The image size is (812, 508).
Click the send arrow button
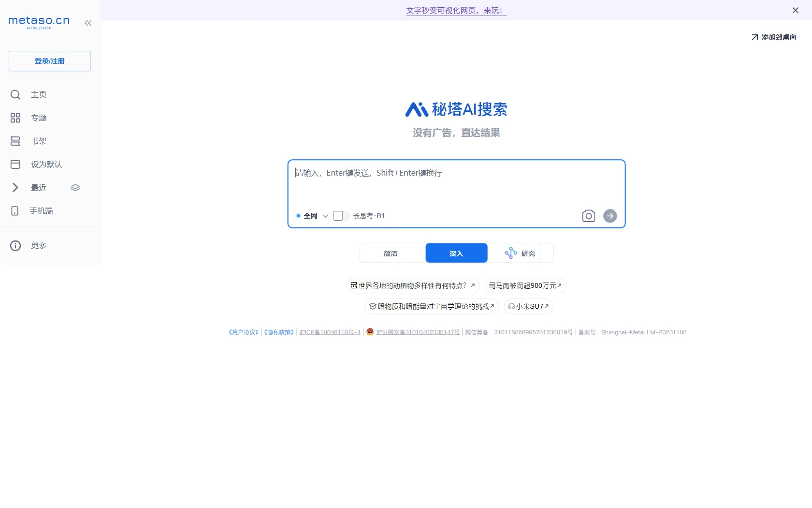(x=610, y=216)
